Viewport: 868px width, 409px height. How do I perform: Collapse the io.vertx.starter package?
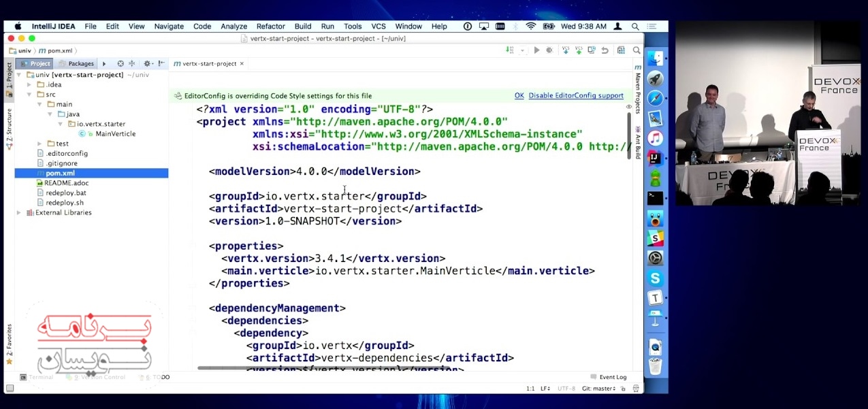pos(60,124)
